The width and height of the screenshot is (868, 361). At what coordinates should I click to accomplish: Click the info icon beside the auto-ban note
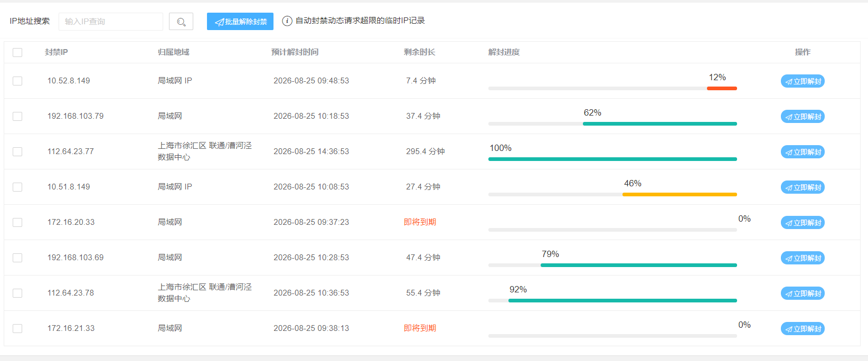(287, 21)
